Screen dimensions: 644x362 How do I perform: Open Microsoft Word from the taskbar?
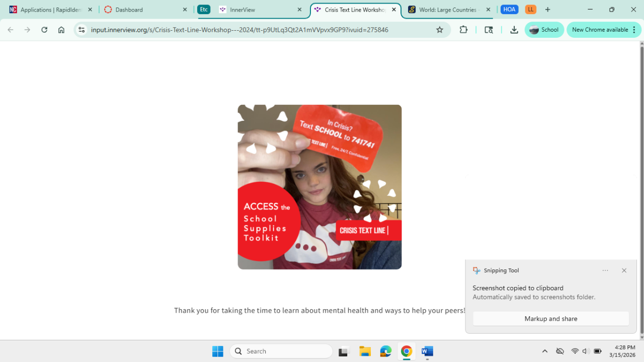[427, 351]
